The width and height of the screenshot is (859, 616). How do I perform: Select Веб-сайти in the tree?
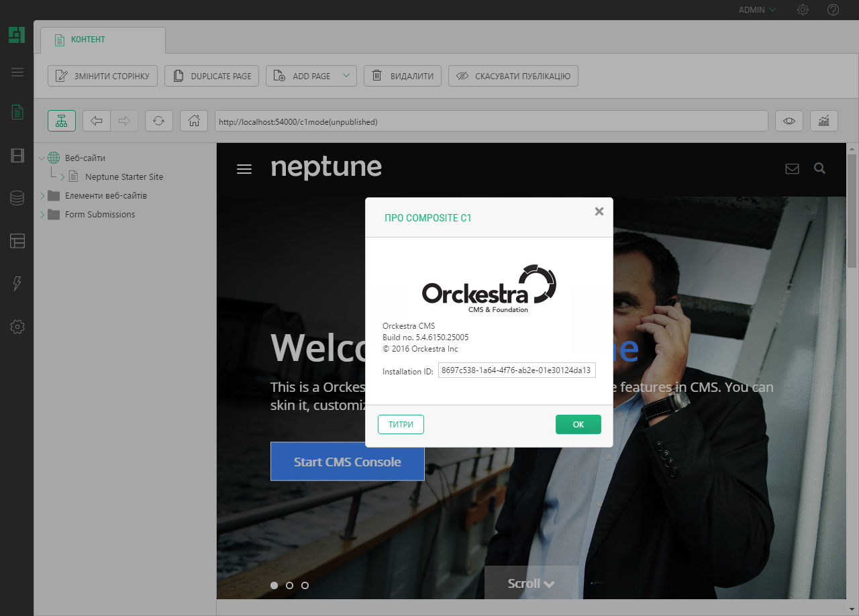click(85, 158)
